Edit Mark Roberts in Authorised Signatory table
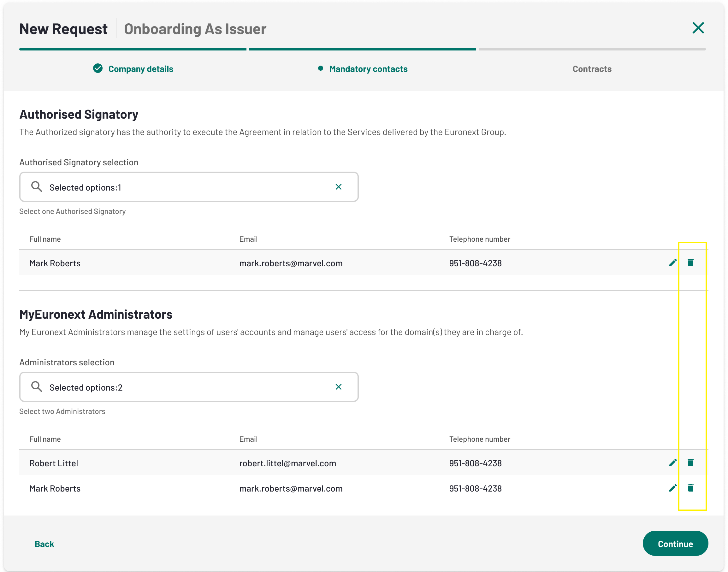This screenshot has height=572, width=728. coord(672,263)
